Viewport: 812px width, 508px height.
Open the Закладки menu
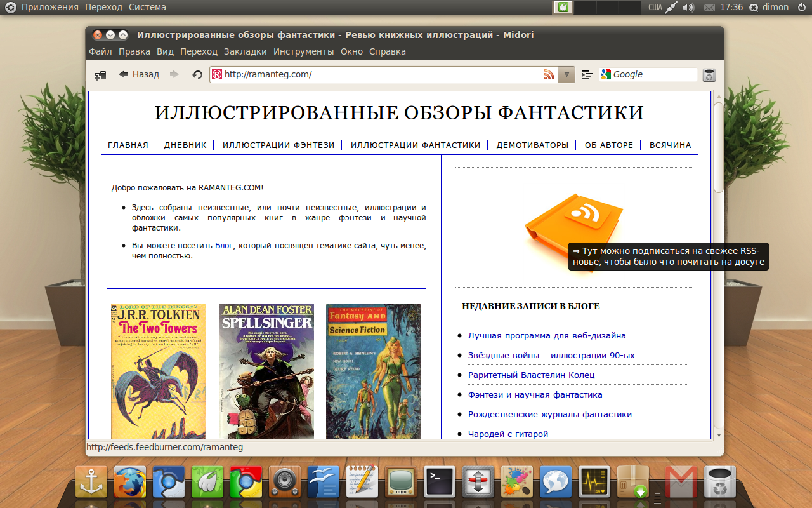point(245,51)
